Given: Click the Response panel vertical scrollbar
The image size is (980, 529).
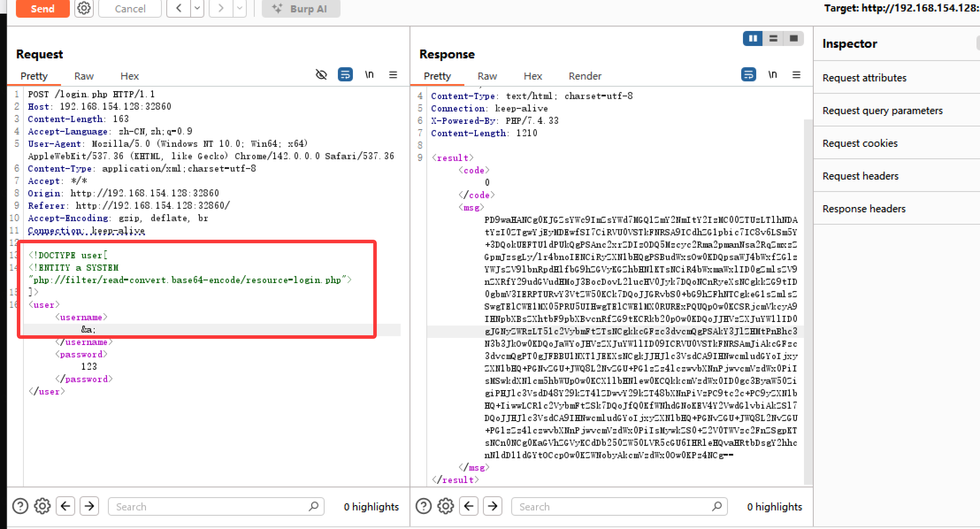Looking at the screenshot, I should coord(808,301).
